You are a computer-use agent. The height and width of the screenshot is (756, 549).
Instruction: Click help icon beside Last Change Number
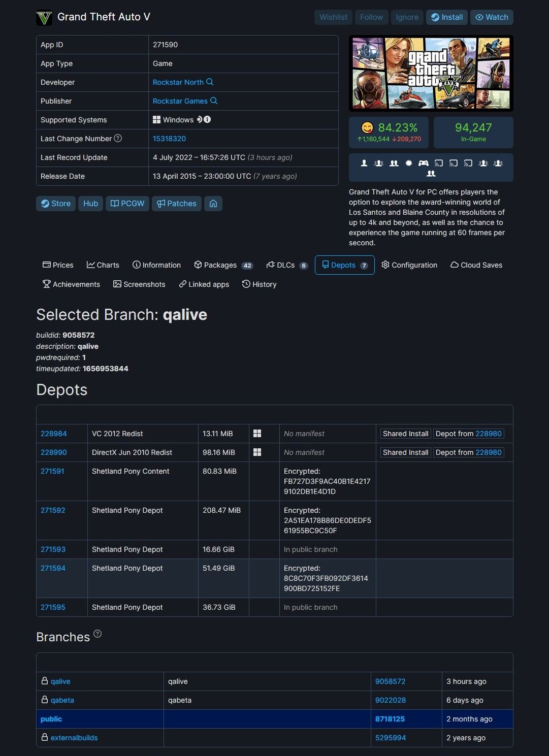point(118,138)
